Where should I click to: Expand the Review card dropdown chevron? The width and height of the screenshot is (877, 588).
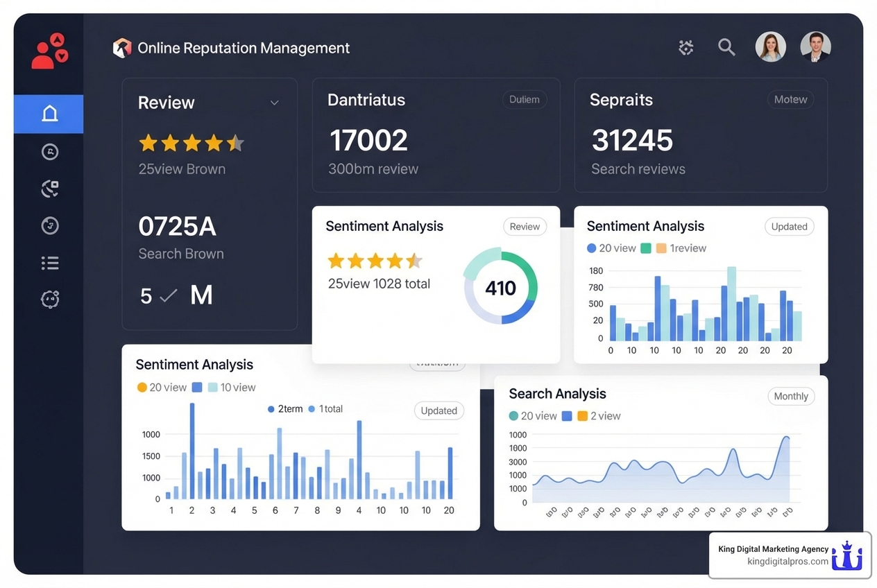tap(274, 102)
